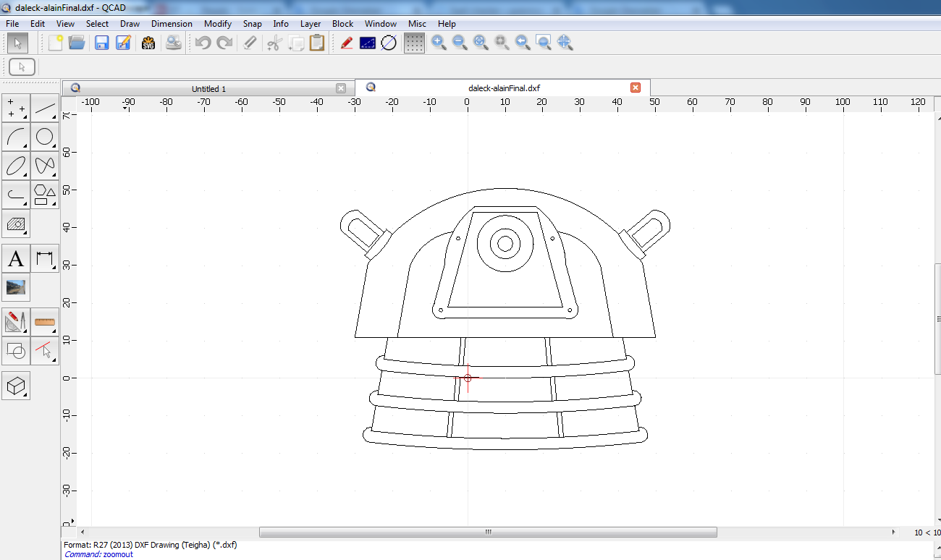Copy selection to clipboard icon
941x560 pixels.
point(295,43)
